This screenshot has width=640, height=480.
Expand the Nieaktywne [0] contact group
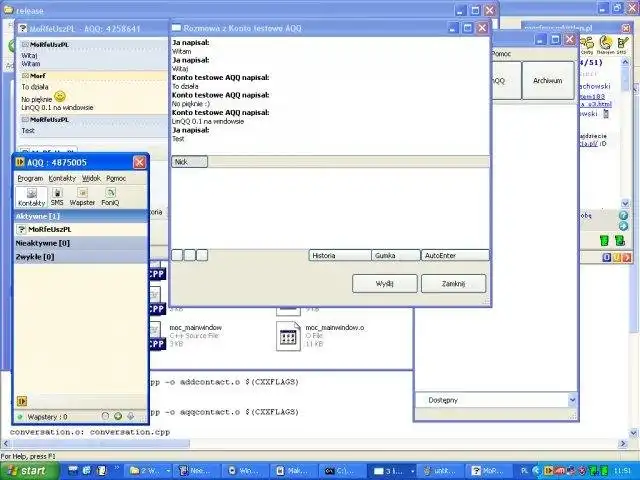pos(81,243)
